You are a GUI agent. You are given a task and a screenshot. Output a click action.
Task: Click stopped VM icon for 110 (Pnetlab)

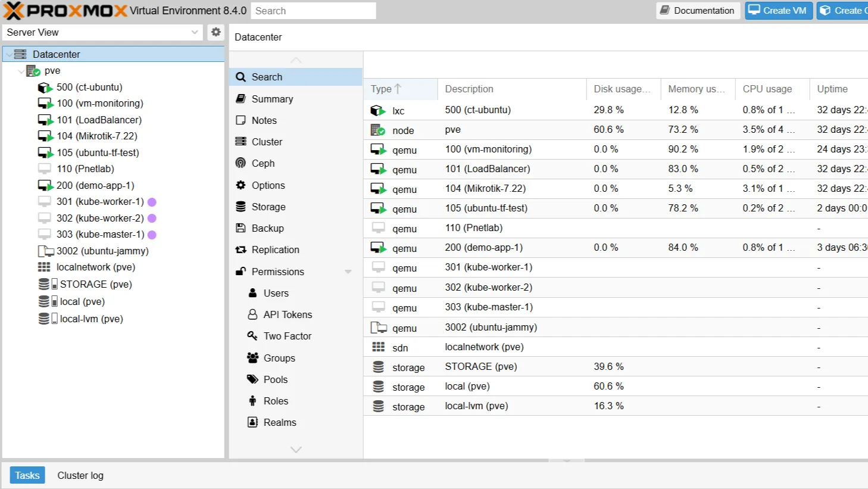pyautogui.click(x=45, y=169)
